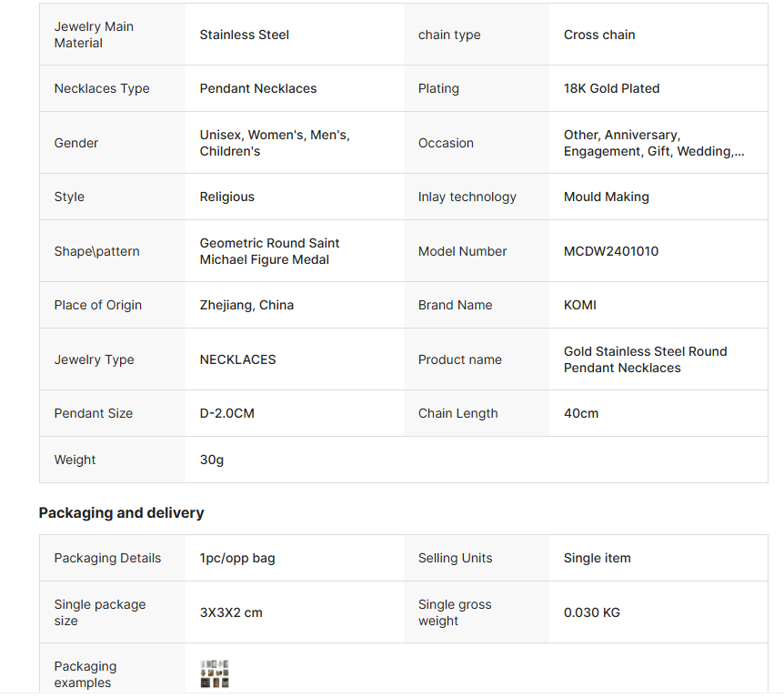Select the Gold Stainless Steel Round product name
The image size is (784, 698).
(x=645, y=359)
